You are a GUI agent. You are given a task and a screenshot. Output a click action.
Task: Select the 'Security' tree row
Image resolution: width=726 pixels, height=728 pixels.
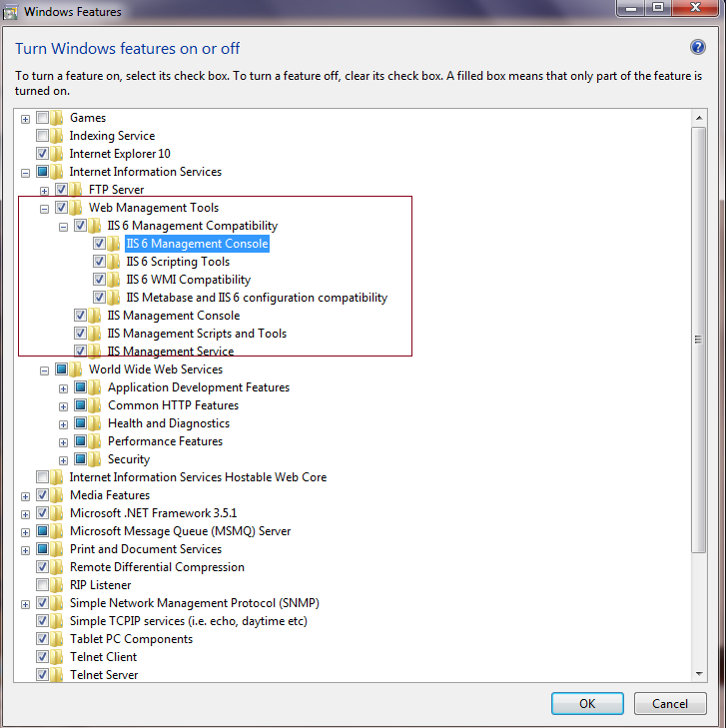coord(129,459)
